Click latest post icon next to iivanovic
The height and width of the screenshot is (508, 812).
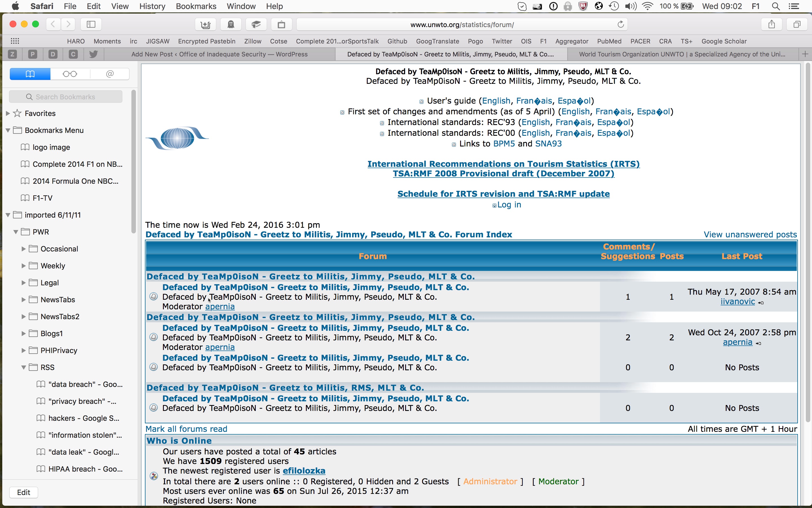pyautogui.click(x=761, y=303)
